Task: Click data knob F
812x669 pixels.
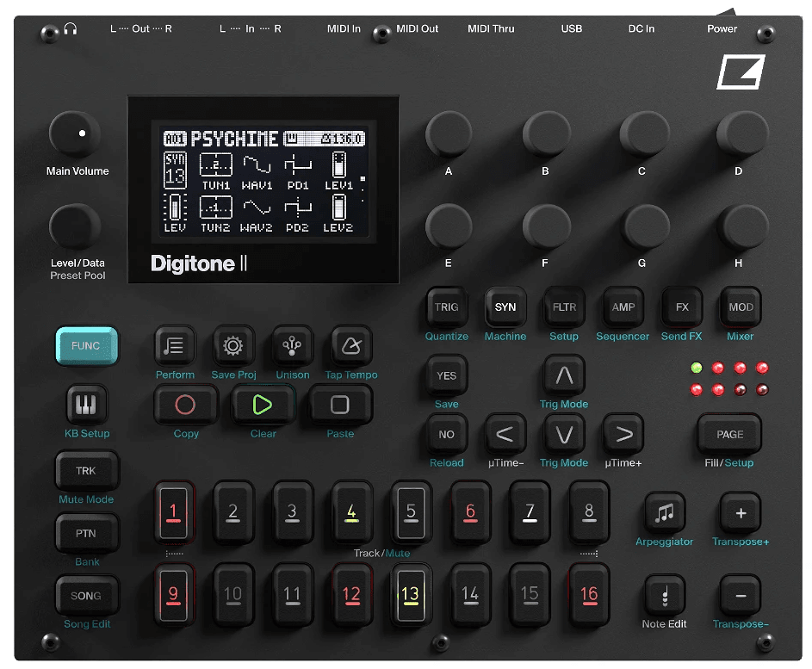Action: click(546, 226)
